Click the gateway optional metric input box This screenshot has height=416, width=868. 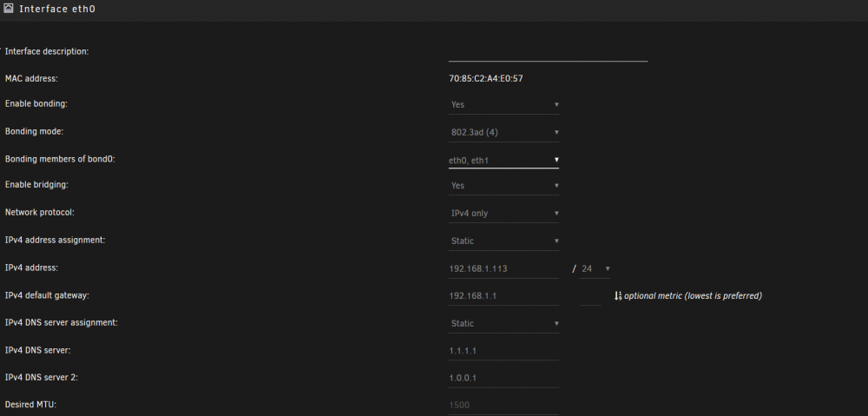590,296
